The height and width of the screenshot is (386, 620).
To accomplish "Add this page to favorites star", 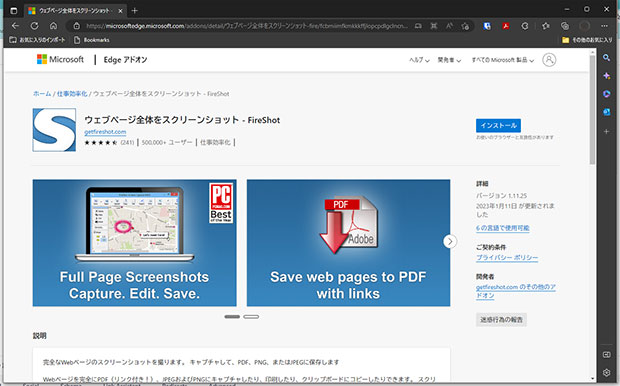I will point(465,26).
